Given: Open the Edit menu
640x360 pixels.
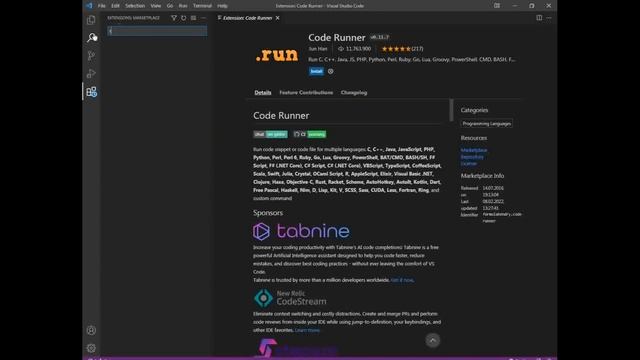Looking at the screenshot, I should [116, 6].
